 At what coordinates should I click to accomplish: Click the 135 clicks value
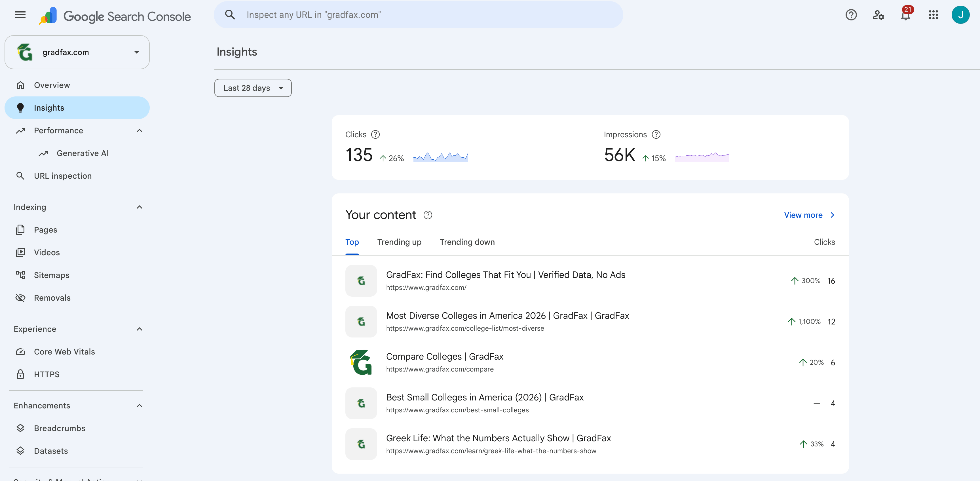tap(359, 155)
